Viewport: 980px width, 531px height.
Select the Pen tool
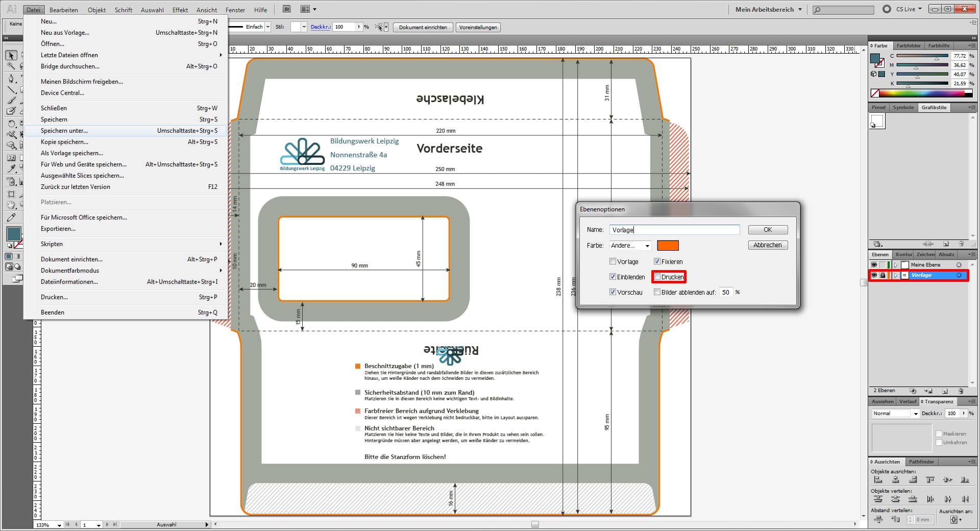[x=11, y=78]
